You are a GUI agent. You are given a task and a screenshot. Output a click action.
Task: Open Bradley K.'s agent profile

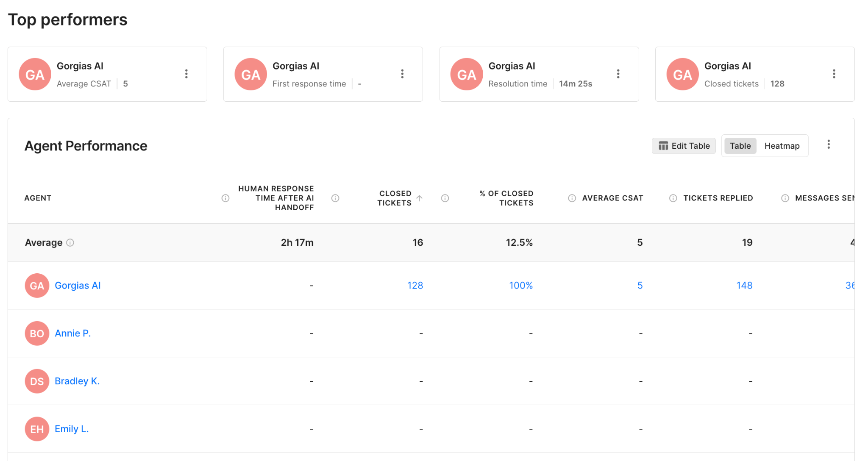coord(77,381)
